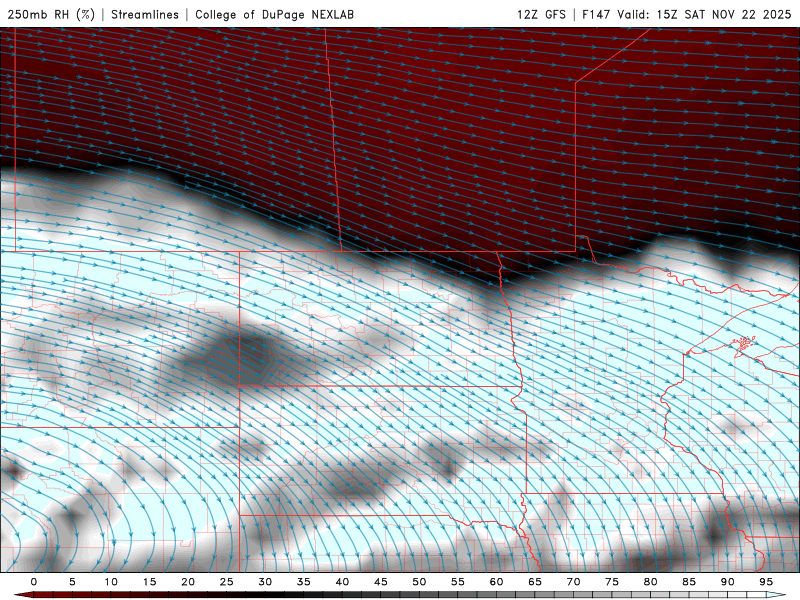Select the '12Z GFS' model run label
Image resolution: width=800 pixels, height=600 pixels.
(541, 14)
